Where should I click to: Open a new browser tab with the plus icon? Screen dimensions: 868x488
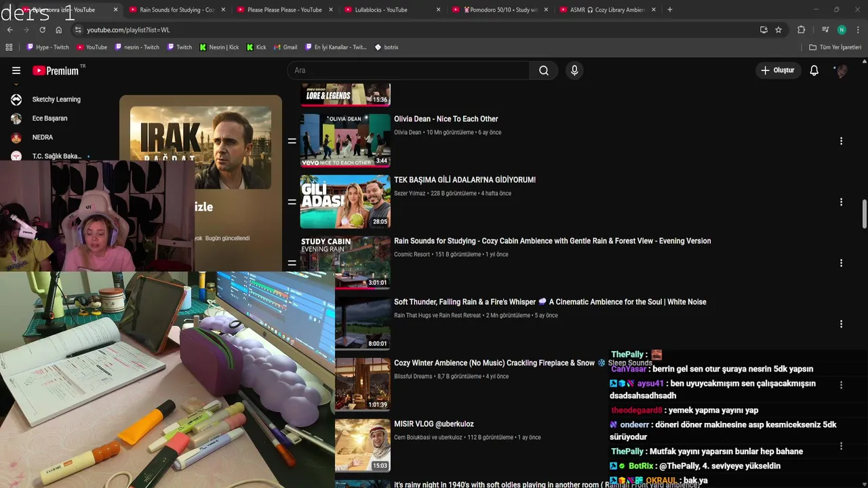point(670,9)
